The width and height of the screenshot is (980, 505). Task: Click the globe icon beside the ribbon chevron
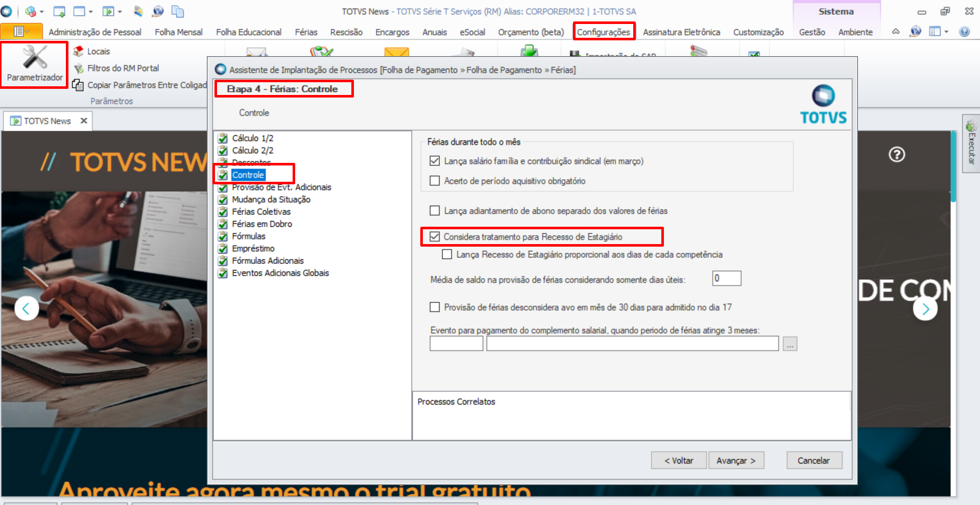916,32
